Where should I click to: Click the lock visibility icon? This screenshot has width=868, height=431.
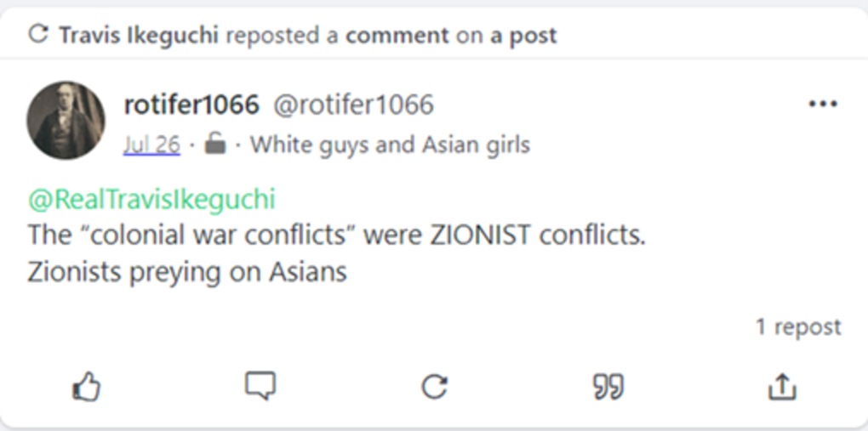216,145
